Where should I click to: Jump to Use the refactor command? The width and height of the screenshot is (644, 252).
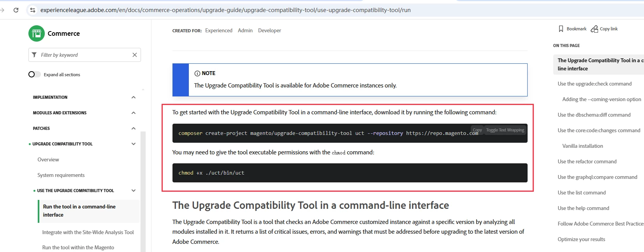click(587, 161)
